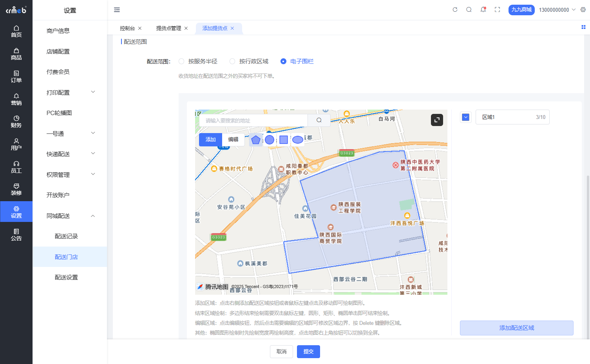Select the circle drawing tool
This screenshot has height=364, width=590.
click(x=270, y=140)
